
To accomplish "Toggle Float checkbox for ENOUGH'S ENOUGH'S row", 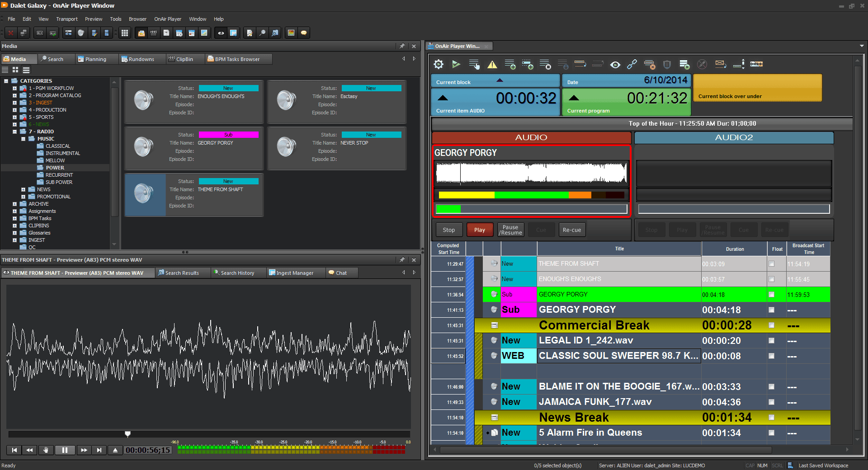I will (771, 279).
